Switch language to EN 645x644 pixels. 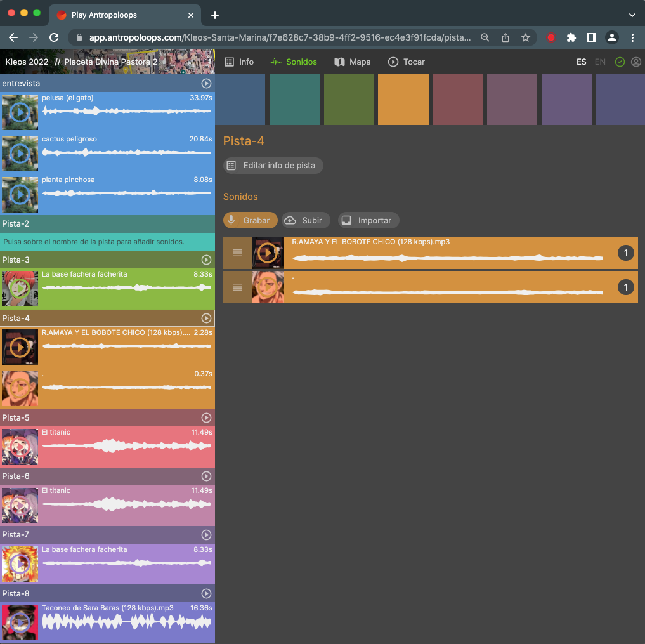pyautogui.click(x=600, y=62)
